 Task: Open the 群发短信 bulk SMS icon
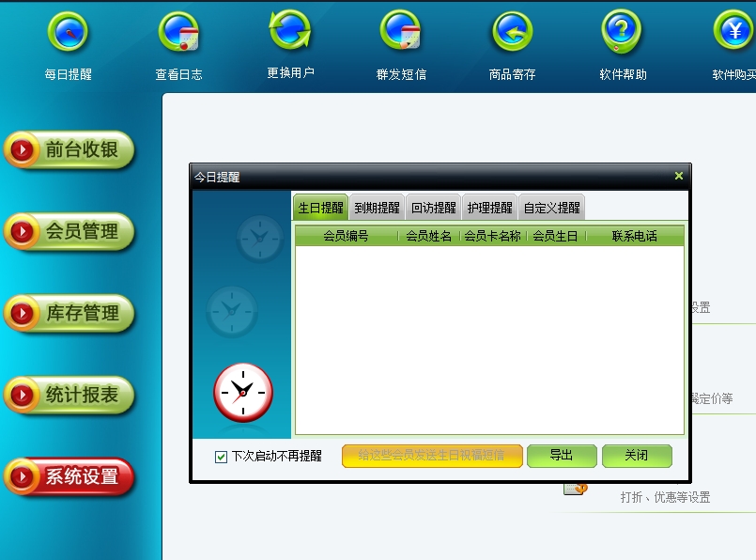(x=401, y=34)
